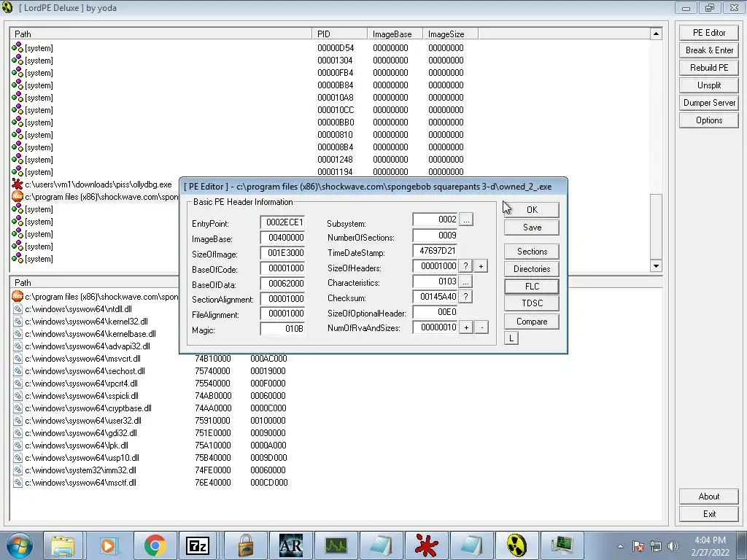Click the LordPE title bar icon

pyautogui.click(x=7, y=7)
